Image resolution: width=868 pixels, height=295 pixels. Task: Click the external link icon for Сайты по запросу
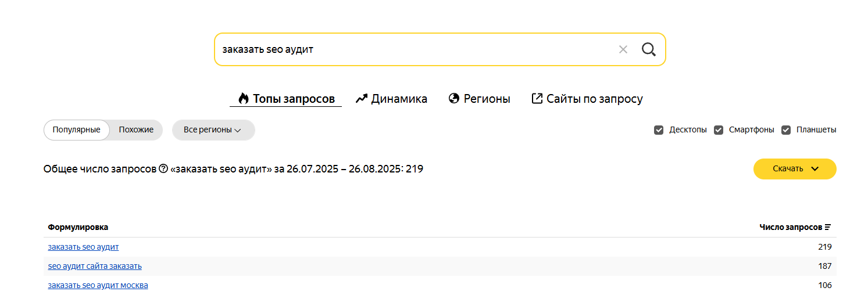tap(537, 99)
